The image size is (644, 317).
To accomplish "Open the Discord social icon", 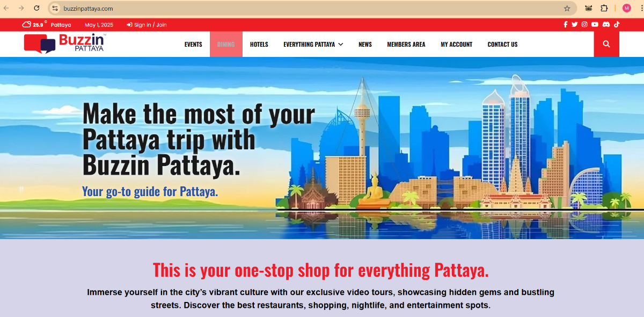I will tap(606, 24).
